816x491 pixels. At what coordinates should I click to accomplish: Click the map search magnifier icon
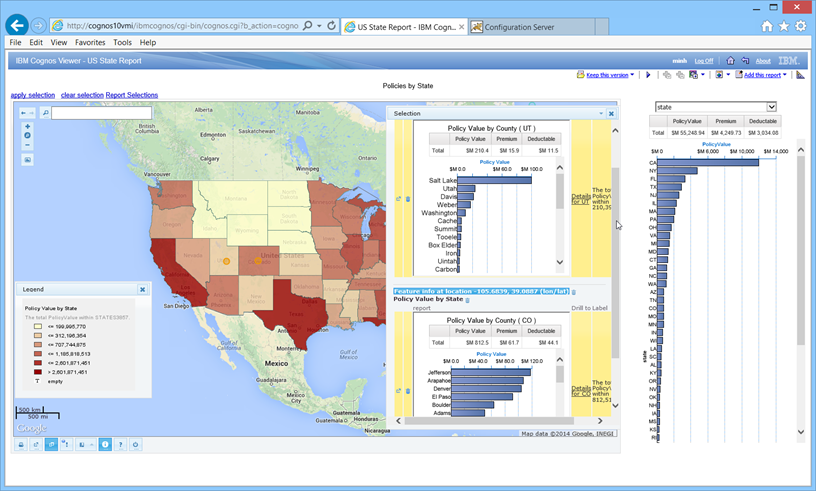[x=45, y=112]
